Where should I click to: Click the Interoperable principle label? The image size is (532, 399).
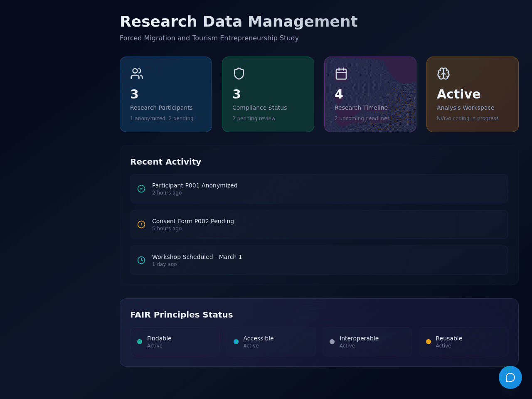359,338
